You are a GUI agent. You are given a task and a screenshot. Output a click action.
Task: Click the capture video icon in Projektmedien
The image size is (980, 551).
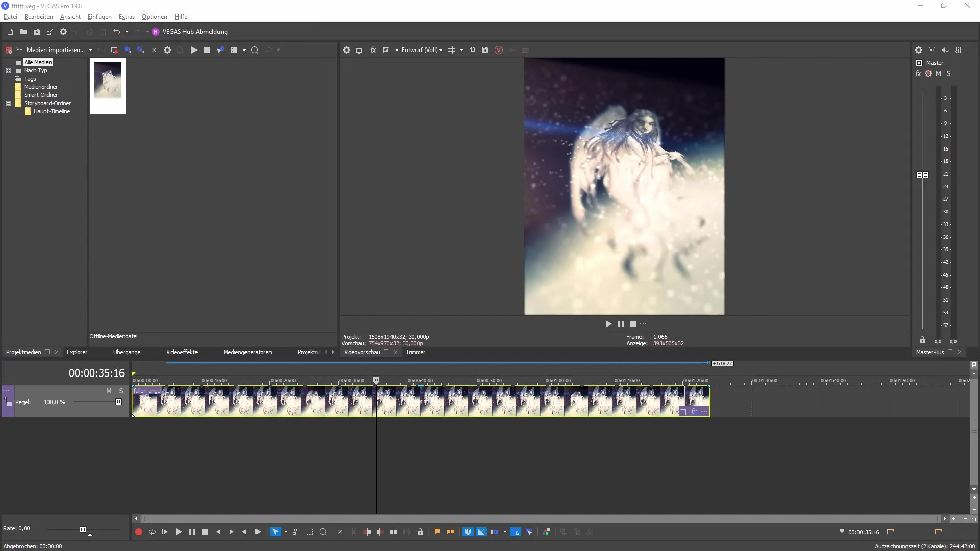tap(114, 50)
